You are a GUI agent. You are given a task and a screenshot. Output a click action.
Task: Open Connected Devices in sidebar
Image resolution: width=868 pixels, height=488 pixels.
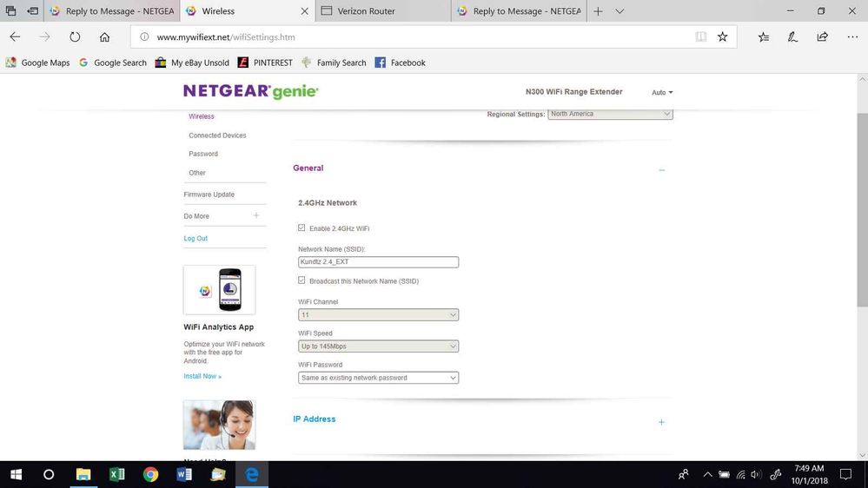(x=217, y=135)
